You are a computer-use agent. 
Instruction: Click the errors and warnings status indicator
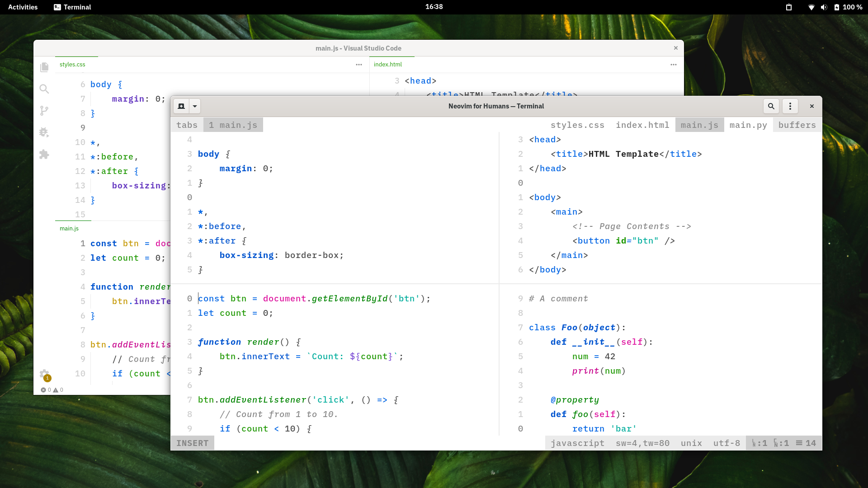tap(52, 390)
